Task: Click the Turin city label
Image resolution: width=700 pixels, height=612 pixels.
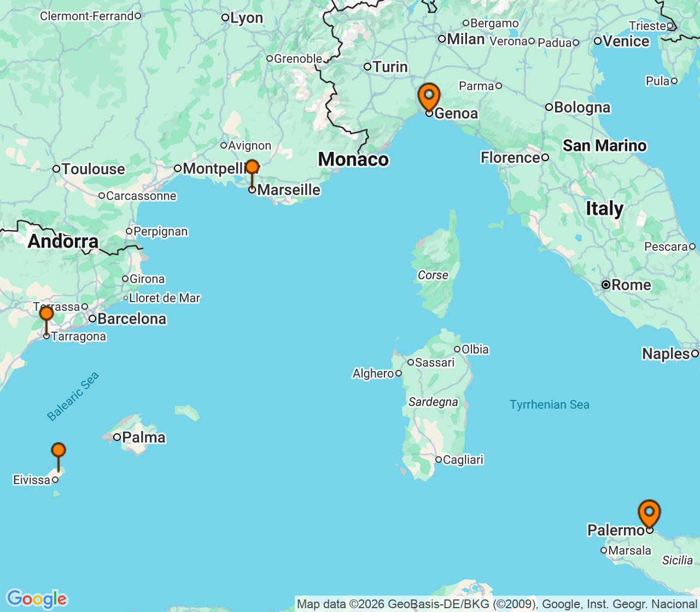Action: pos(390,67)
